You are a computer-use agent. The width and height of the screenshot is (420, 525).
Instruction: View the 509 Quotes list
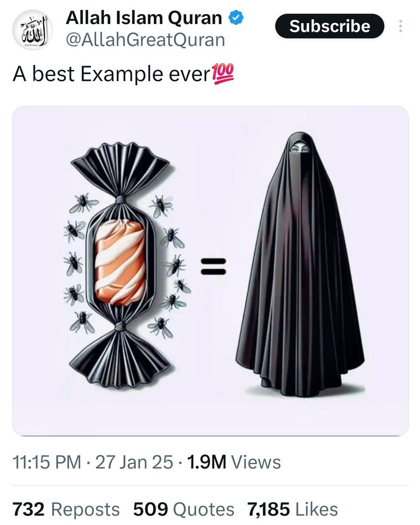coord(184,509)
